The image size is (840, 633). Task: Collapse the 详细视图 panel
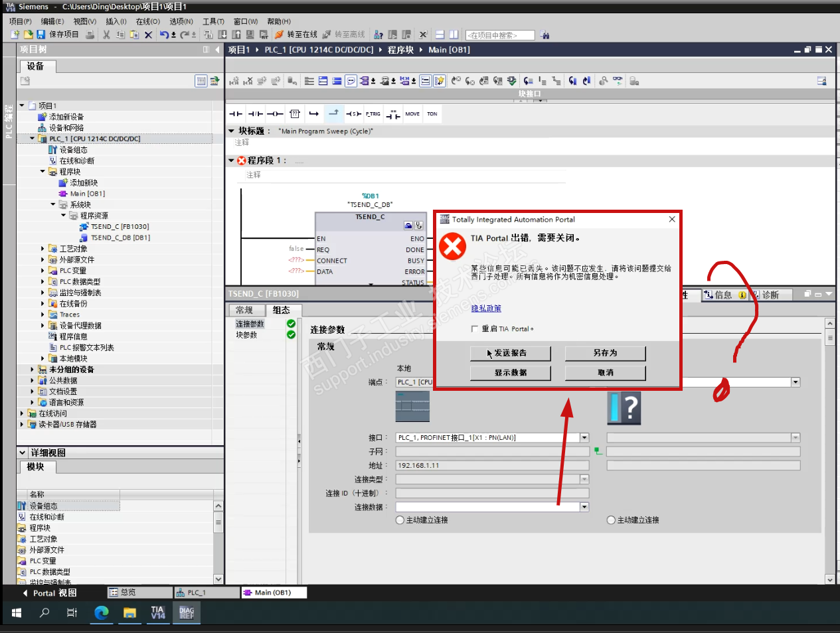point(22,453)
